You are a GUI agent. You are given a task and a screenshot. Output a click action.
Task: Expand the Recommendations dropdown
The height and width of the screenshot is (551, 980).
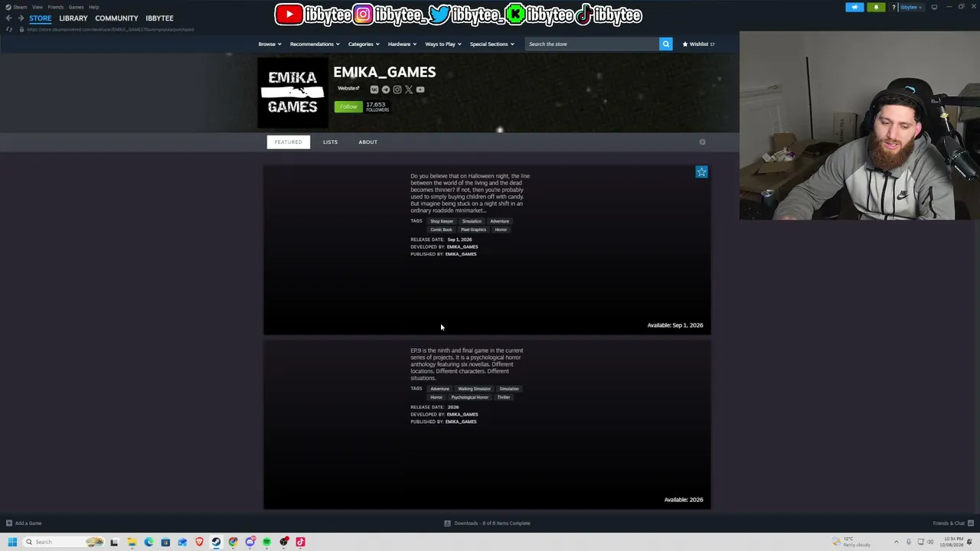coord(315,44)
